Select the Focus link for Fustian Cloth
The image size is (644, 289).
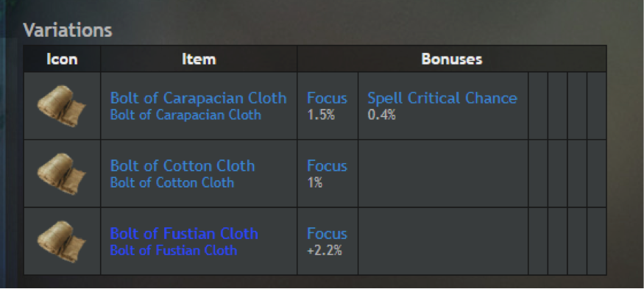tap(327, 234)
